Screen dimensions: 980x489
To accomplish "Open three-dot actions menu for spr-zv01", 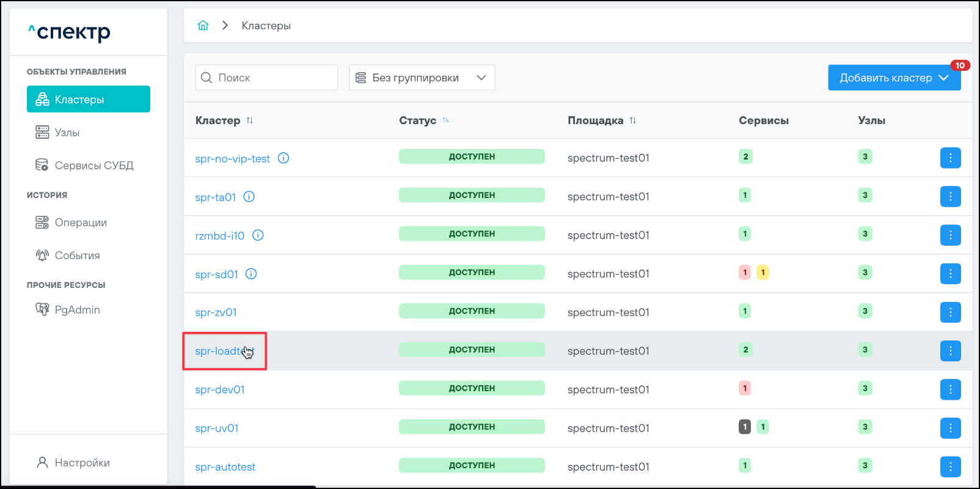I will pos(950,312).
